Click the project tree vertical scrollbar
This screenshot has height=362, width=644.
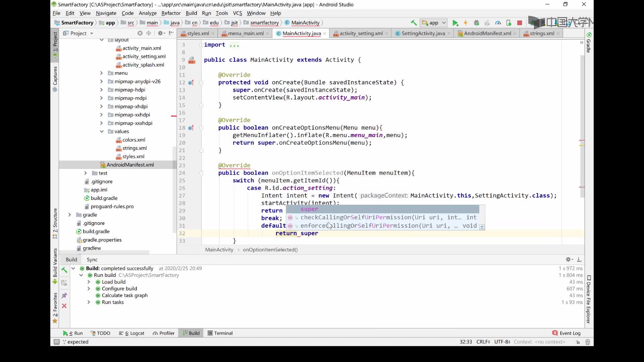(174, 189)
